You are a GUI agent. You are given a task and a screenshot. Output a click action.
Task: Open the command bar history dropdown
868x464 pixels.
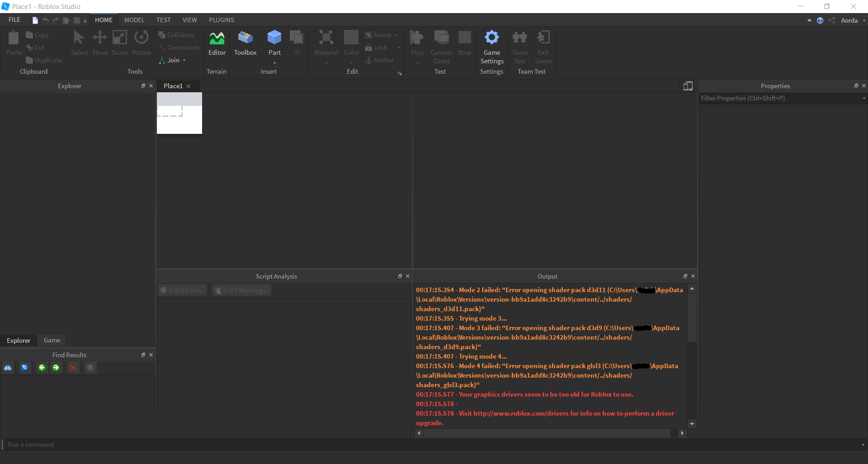tap(863, 445)
